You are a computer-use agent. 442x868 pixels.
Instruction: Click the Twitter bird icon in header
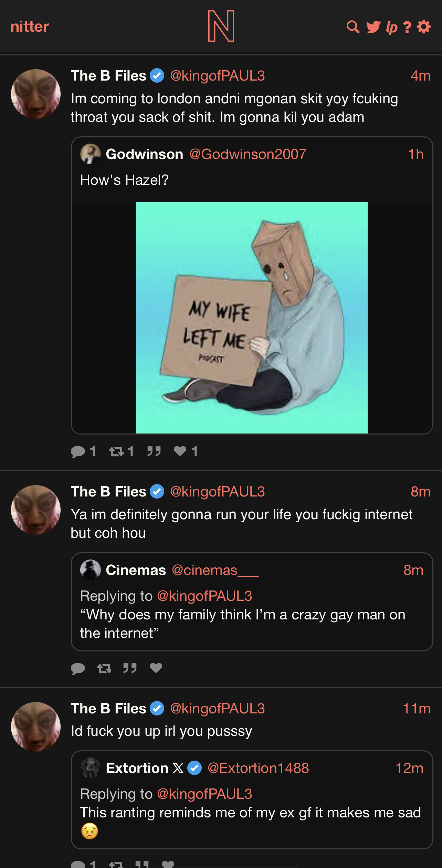373,27
